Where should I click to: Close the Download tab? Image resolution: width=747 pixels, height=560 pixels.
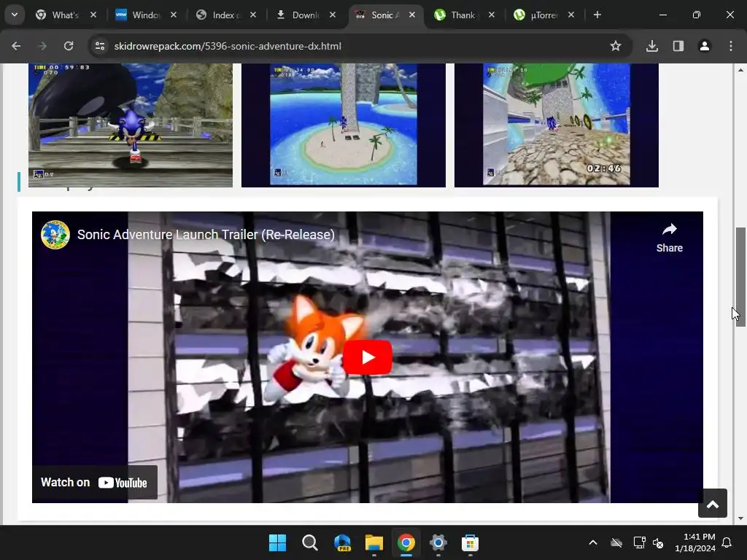tap(333, 15)
